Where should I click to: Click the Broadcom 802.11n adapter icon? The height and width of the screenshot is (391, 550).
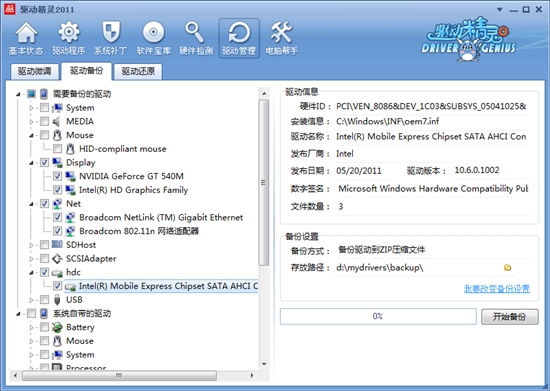70,231
